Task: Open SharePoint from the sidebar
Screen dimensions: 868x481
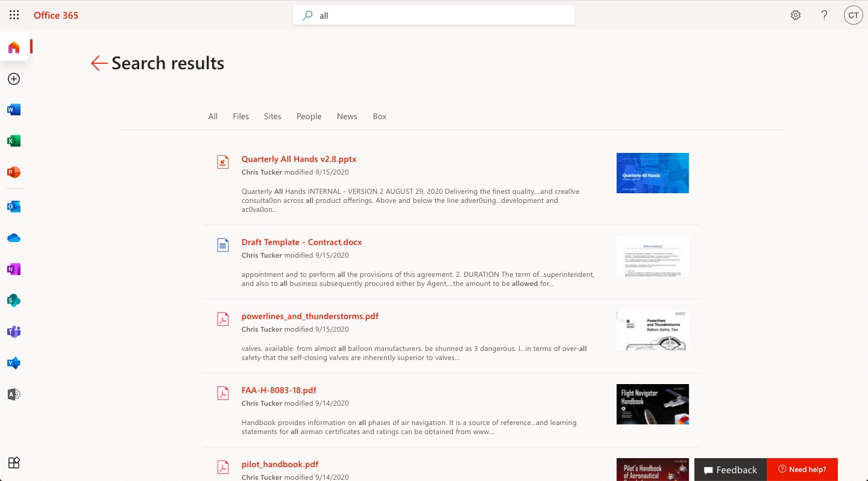Action: pos(14,300)
